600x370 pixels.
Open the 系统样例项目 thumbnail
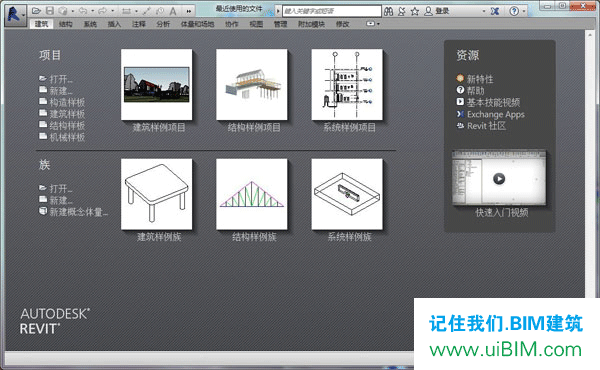point(347,85)
